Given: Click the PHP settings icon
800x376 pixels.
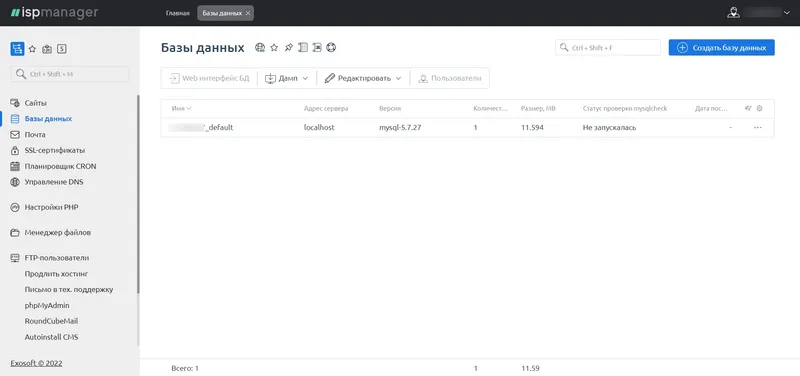Looking at the screenshot, I should click(x=15, y=208).
